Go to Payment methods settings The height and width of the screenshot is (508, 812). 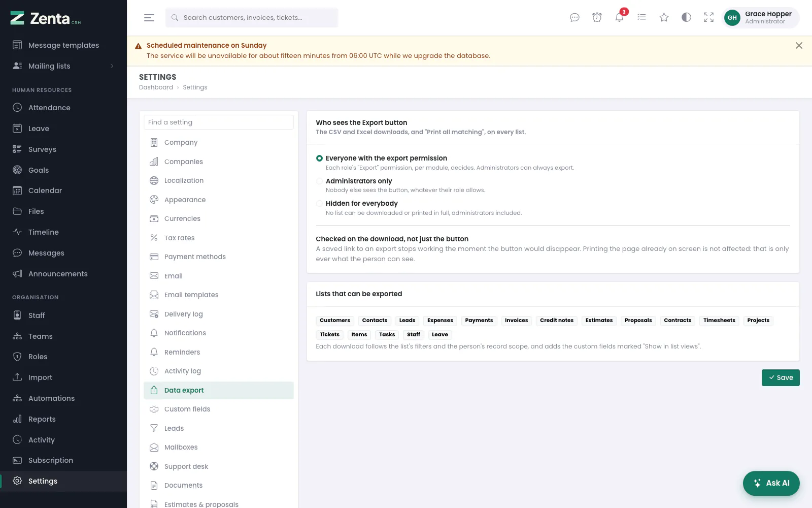[219, 257]
